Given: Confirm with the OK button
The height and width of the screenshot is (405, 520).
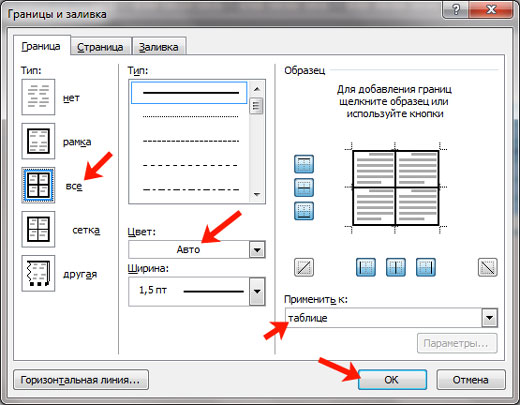Looking at the screenshot, I should click(x=392, y=380).
